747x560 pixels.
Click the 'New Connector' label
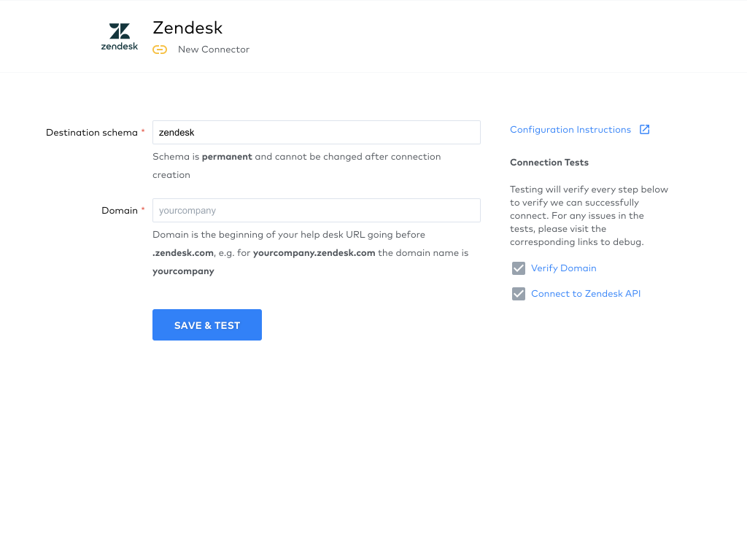(213, 49)
